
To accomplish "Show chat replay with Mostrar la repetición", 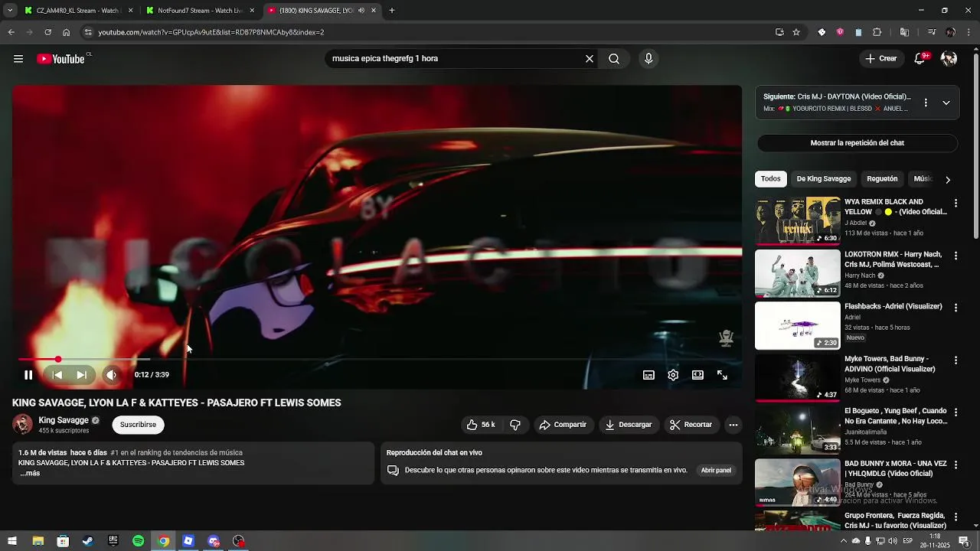I will point(857,143).
